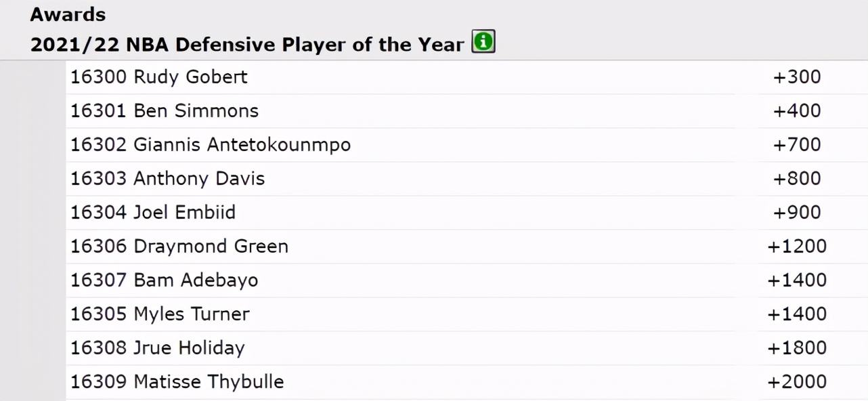Click the 16300 Rudy Gobert row label
868x401 pixels.
pos(159,77)
